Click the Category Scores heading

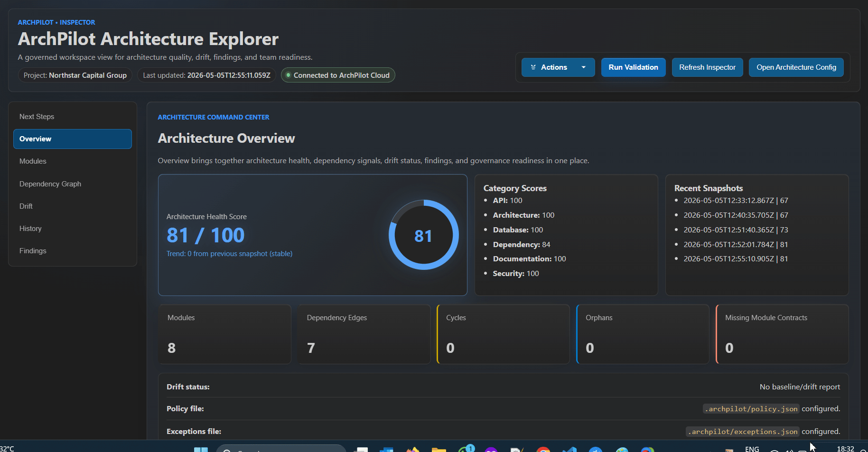(515, 188)
